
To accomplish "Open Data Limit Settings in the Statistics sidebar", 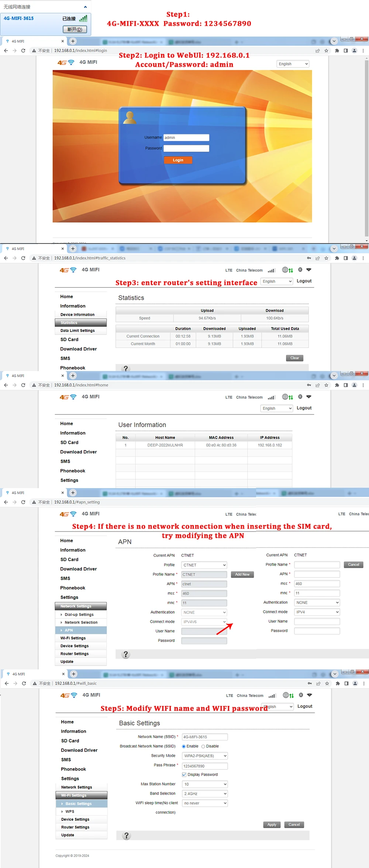I will [x=77, y=330].
